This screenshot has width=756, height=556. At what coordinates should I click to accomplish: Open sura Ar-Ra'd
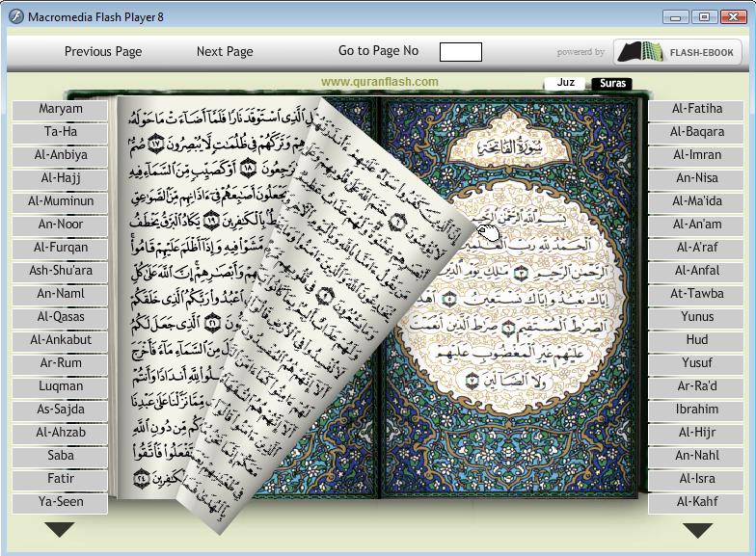tap(696, 387)
